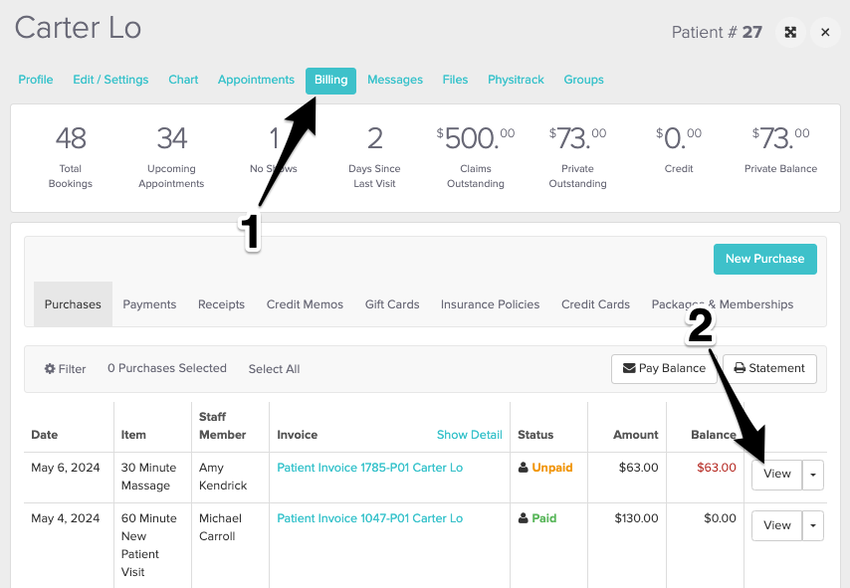Click the 0 Purchases Selected text
Image resolution: width=850 pixels, height=588 pixels.
point(167,369)
